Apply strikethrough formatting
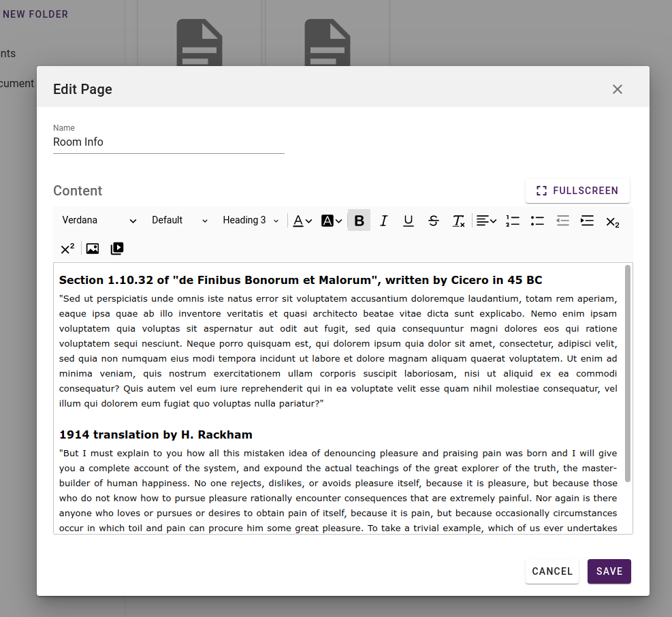 [x=433, y=220]
